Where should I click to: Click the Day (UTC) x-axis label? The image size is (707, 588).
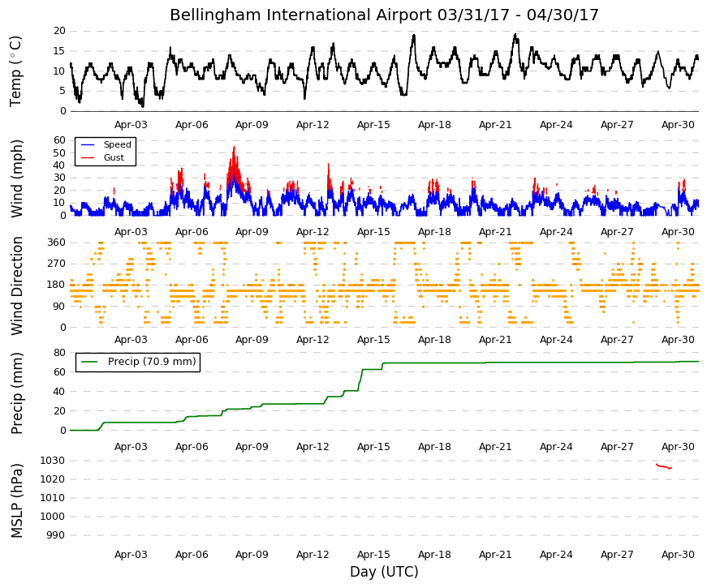click(384, 572)
